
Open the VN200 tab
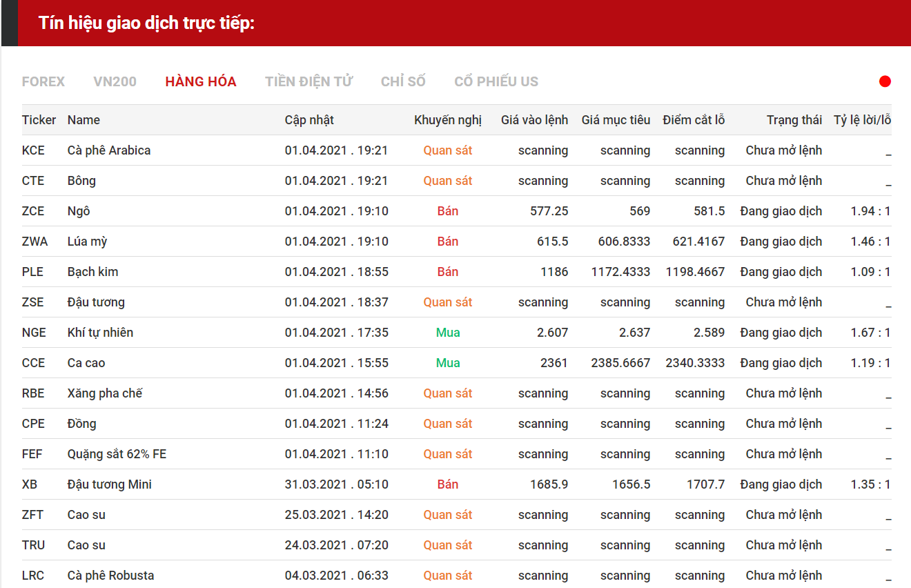pos(115,81)
